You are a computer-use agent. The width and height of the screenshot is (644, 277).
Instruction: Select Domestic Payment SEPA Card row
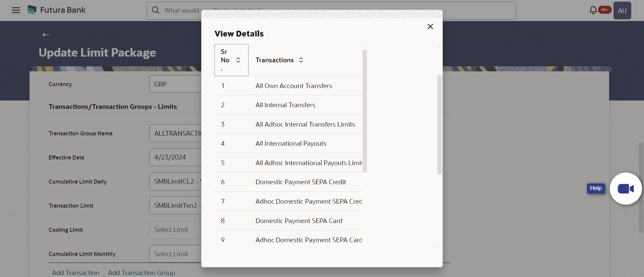[299, 221]
